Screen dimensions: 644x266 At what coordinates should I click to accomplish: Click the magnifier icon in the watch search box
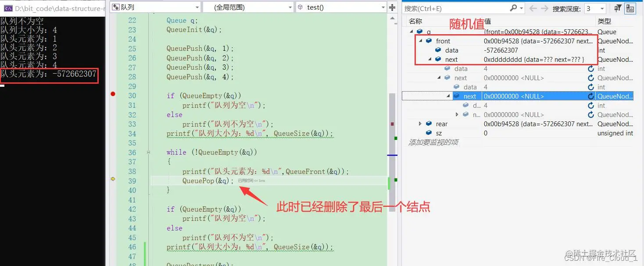(512, 8)
